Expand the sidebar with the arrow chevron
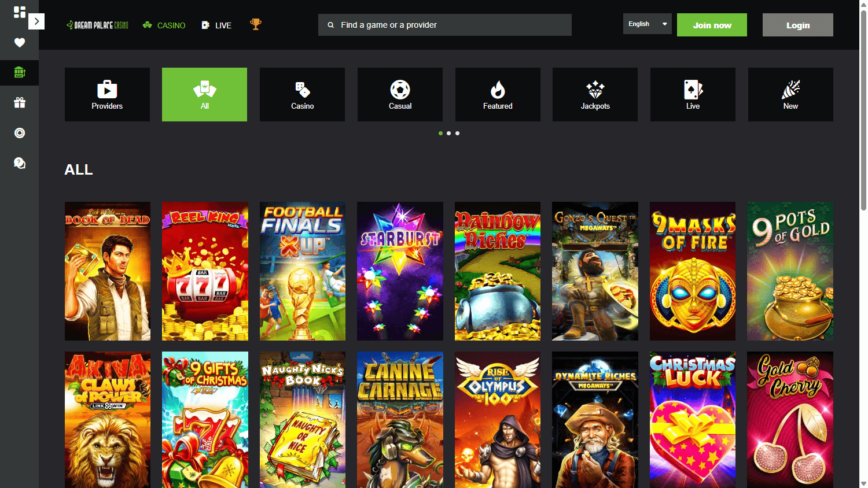868x488 pixels. pos(36,21)
